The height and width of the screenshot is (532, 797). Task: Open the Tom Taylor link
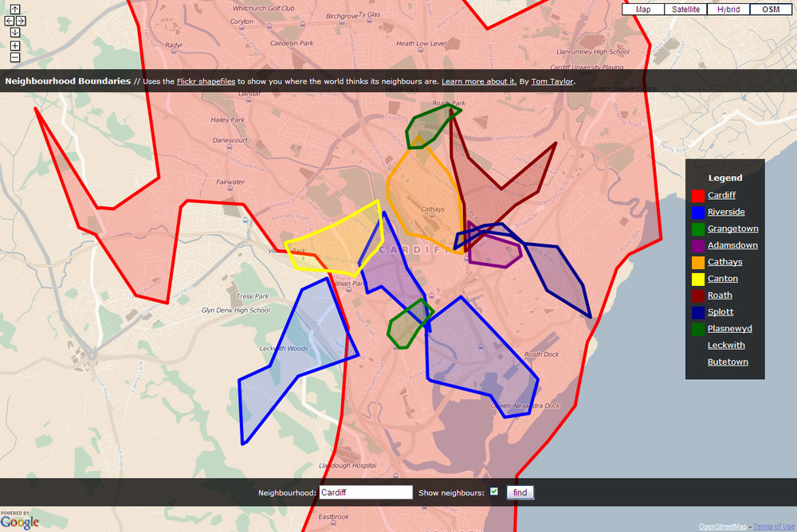point(552,81)
